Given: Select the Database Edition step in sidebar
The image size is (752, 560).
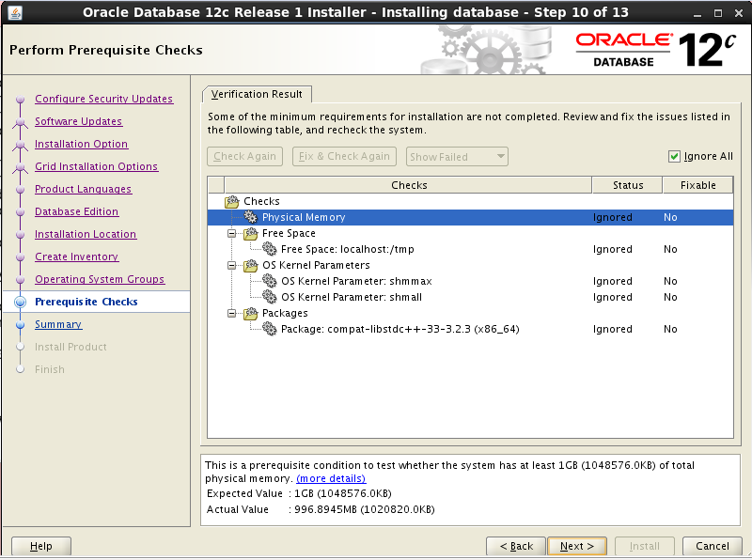Looking at the screenshot, I should pos(78,211).
